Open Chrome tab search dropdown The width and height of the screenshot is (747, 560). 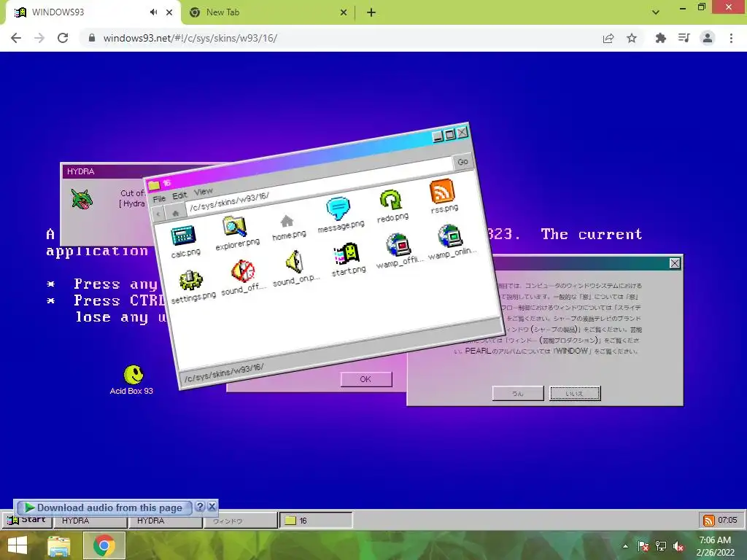tap(656, 12)
